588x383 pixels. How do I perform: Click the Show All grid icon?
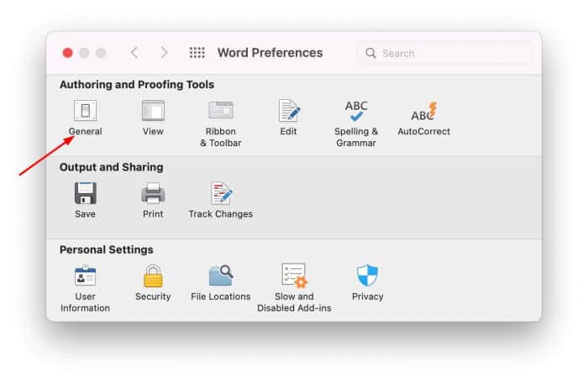[x=197, y=53]
